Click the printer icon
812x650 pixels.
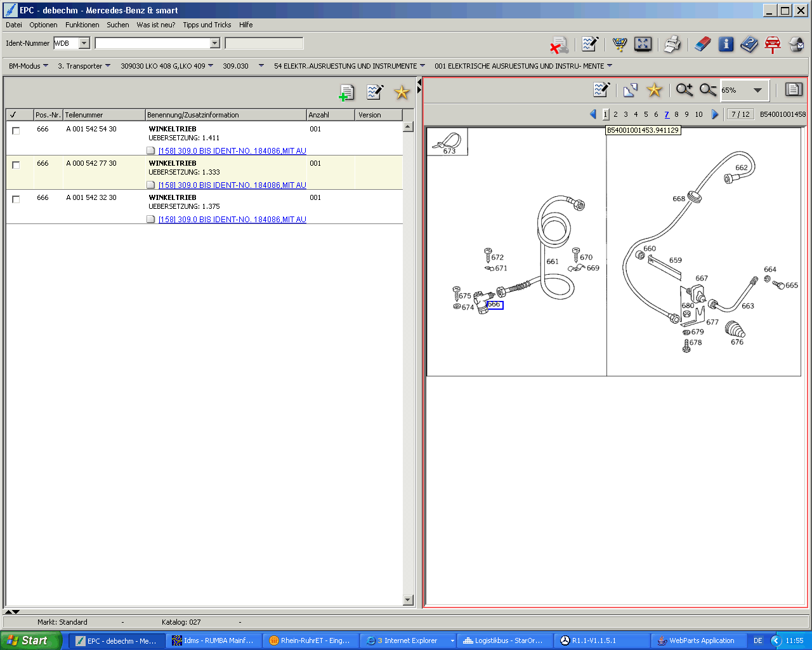point(672,44)
